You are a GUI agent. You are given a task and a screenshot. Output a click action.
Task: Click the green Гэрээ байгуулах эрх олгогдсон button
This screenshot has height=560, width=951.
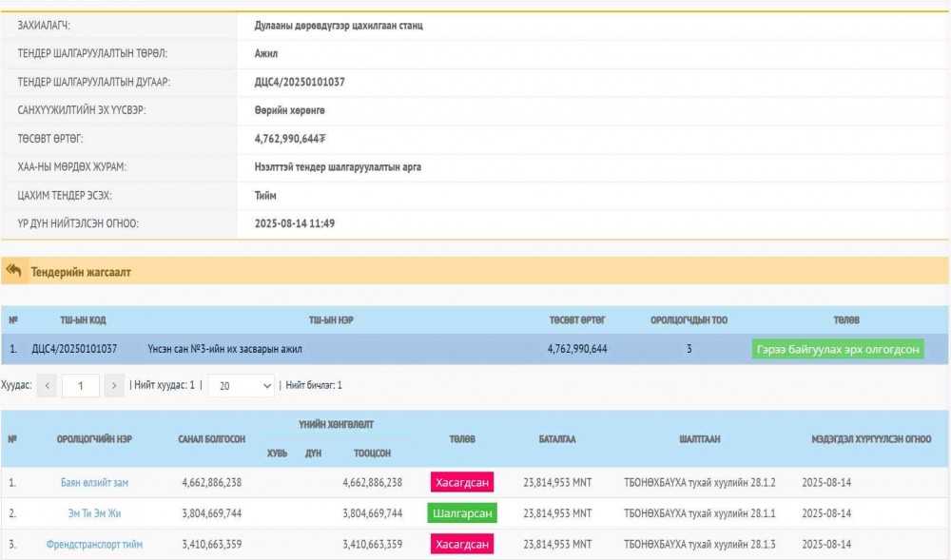pos(837,349)
